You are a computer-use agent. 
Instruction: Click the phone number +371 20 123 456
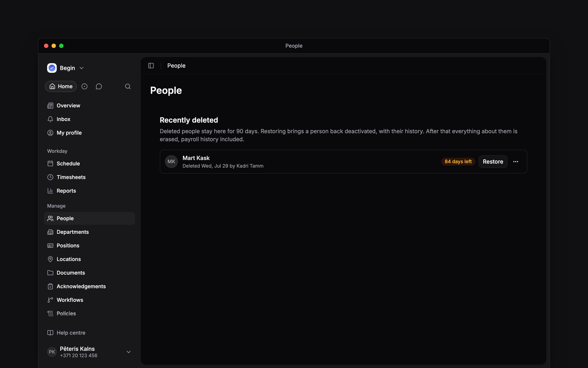click(x=78, y=356)
